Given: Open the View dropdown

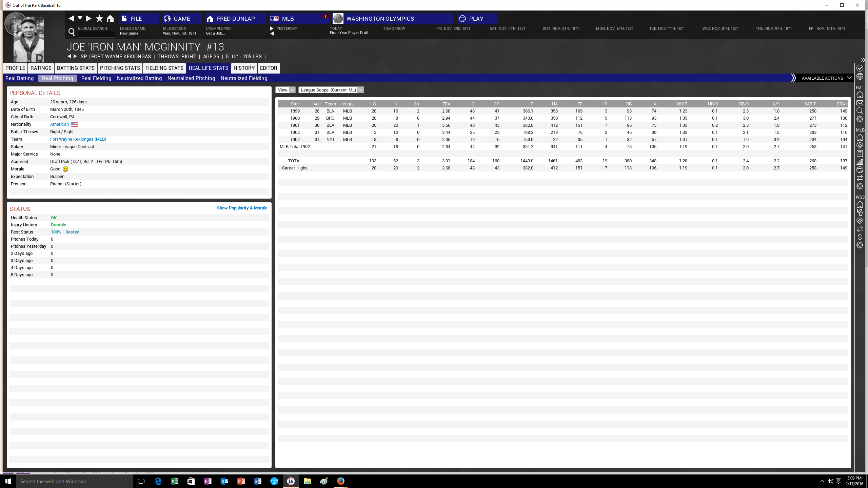Looking at the screenshot, I should click(285, 90).
